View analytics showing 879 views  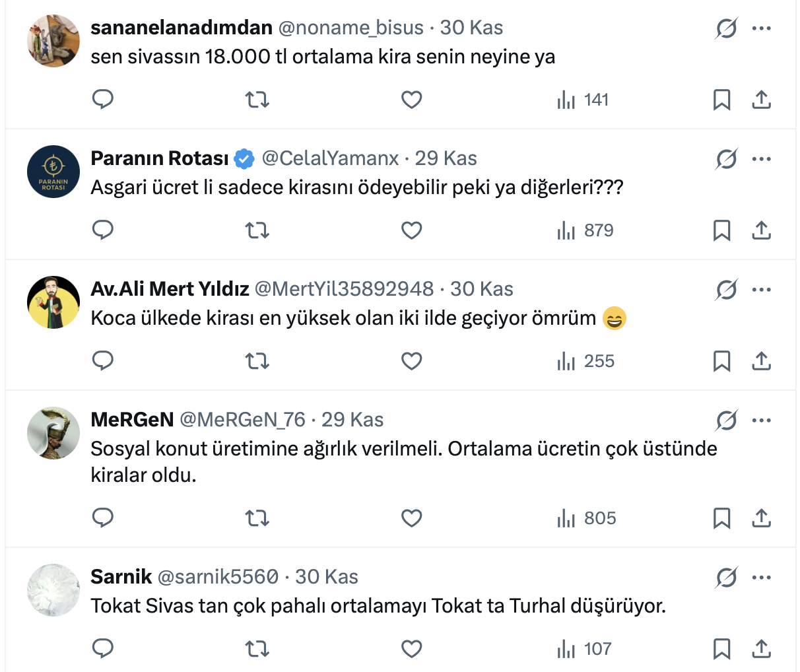[x=585, y=230]
